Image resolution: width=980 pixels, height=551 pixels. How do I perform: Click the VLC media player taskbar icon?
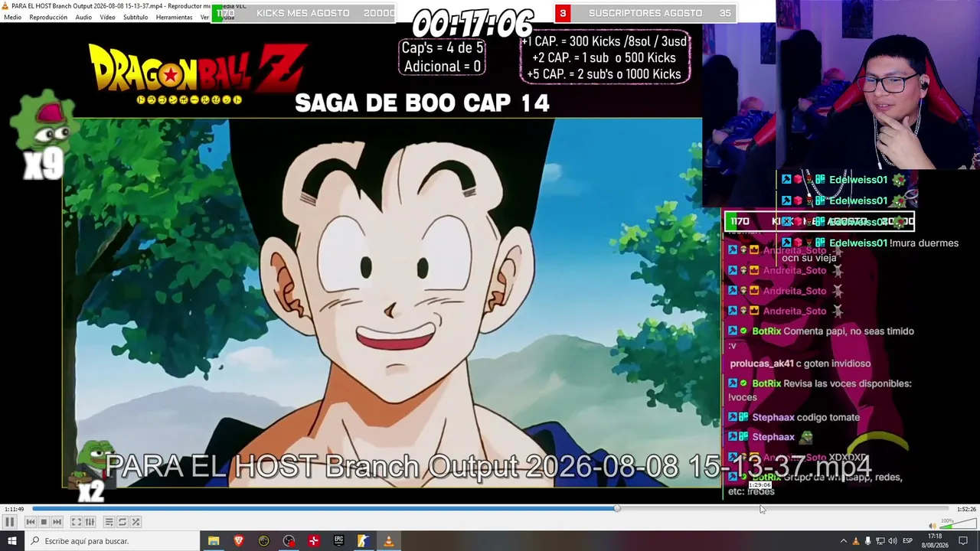point(388,541)
